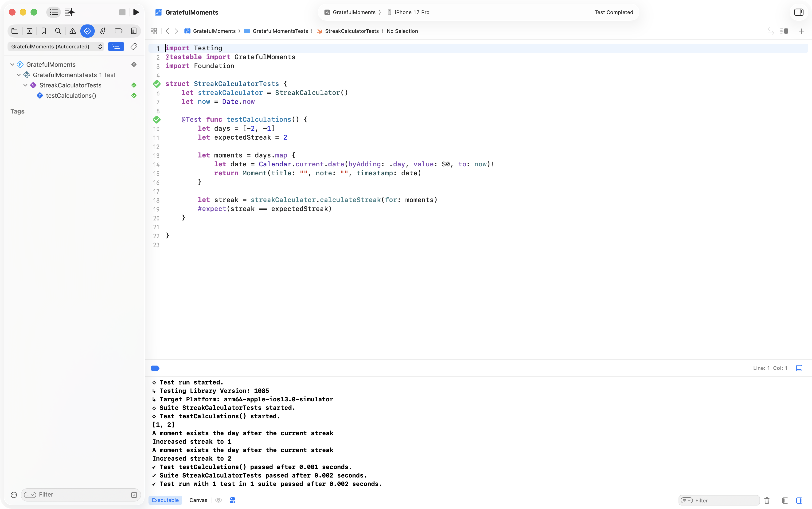Add a new editor pane
Image resolution: width=812 pixels, height=509 pixels.
(801, 31)
